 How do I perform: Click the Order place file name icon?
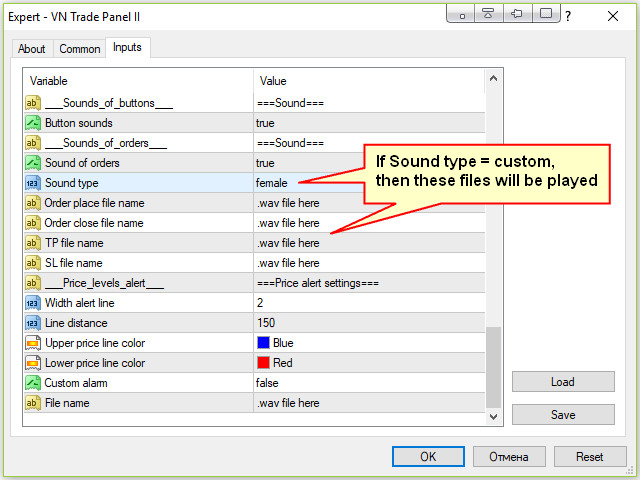click(33, 203)
